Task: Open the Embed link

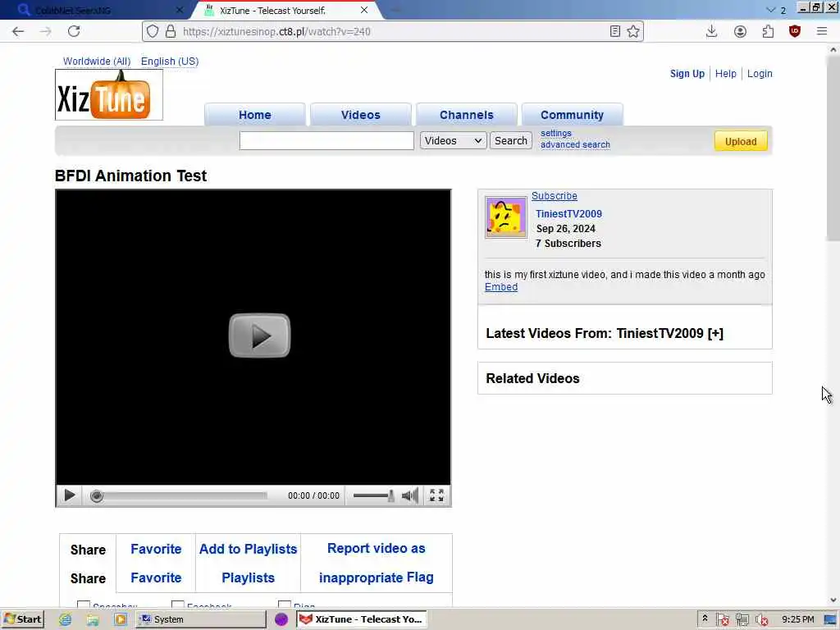Action: click(501, 286)
